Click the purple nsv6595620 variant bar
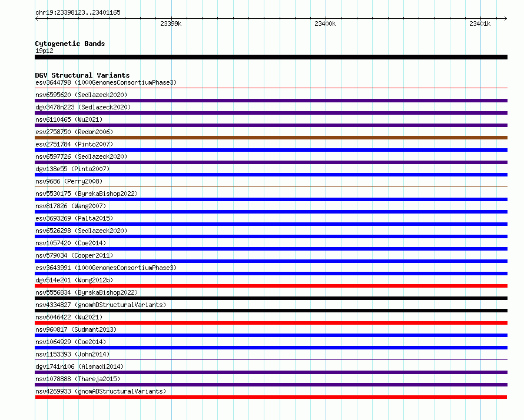Viewport: 524px width, 420px height. click(271, 101)
